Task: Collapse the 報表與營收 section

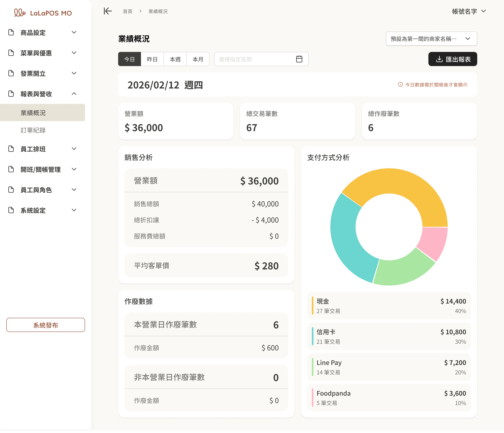Action: click(x=74, y=94)
